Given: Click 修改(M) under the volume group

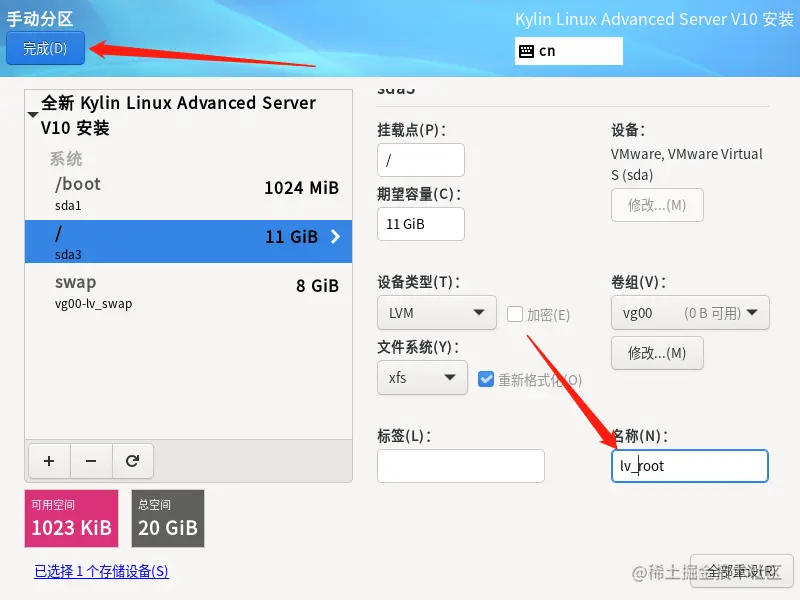Looking at the screenshot, I should pyautogui.click(x=657, y=353).
